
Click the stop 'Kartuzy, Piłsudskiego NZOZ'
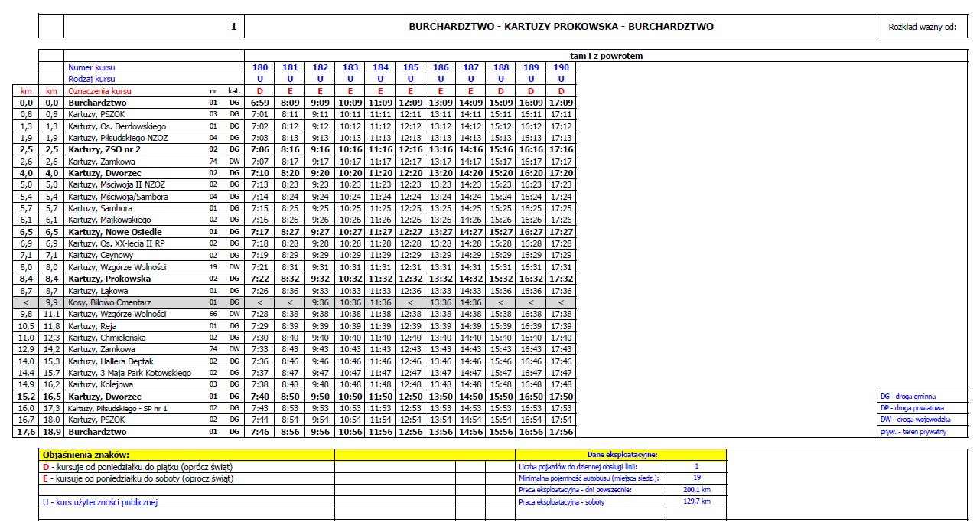pyautogui.click(x=118, y=138)
